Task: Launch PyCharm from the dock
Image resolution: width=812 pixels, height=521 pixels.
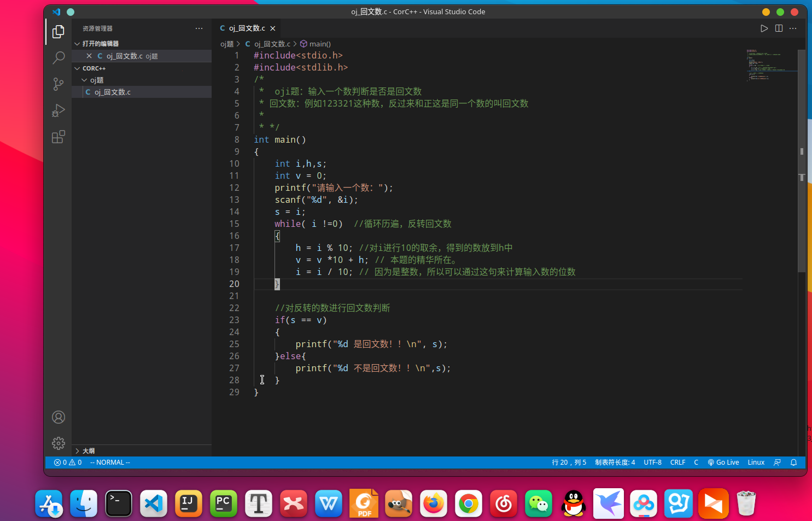Action: [224, 503]
